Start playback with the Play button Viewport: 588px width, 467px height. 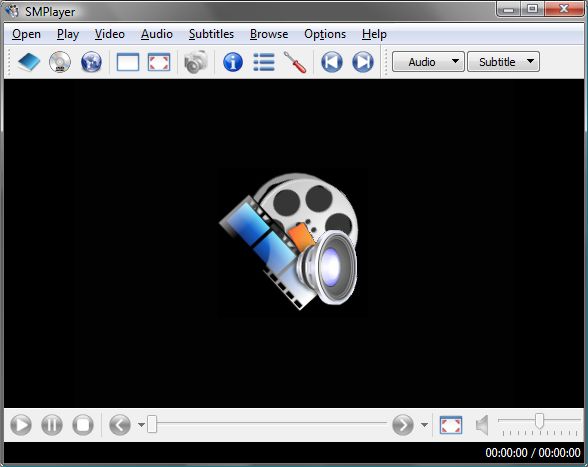pyautogui.click(x=21, y=425)
